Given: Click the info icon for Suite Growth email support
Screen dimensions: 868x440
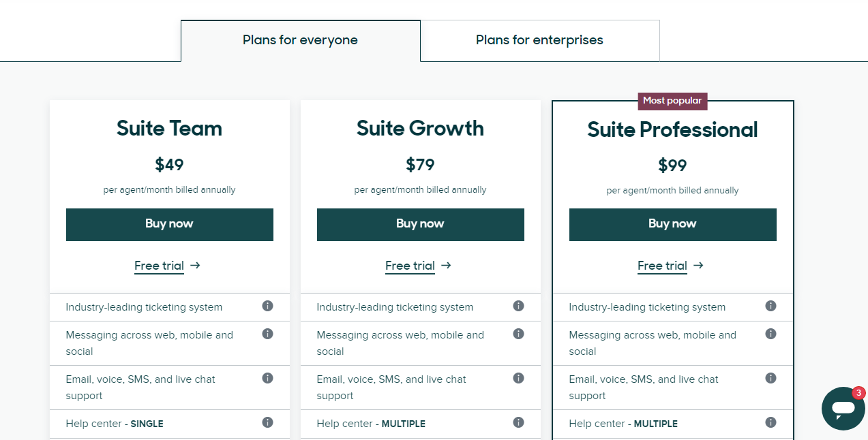Looking at the screenshot, I should coord(518,377).
